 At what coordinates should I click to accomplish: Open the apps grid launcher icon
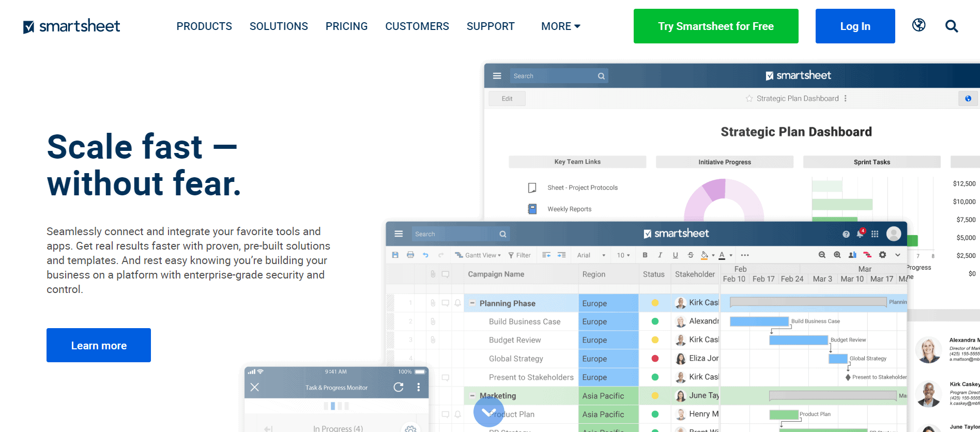click(875, 234)
